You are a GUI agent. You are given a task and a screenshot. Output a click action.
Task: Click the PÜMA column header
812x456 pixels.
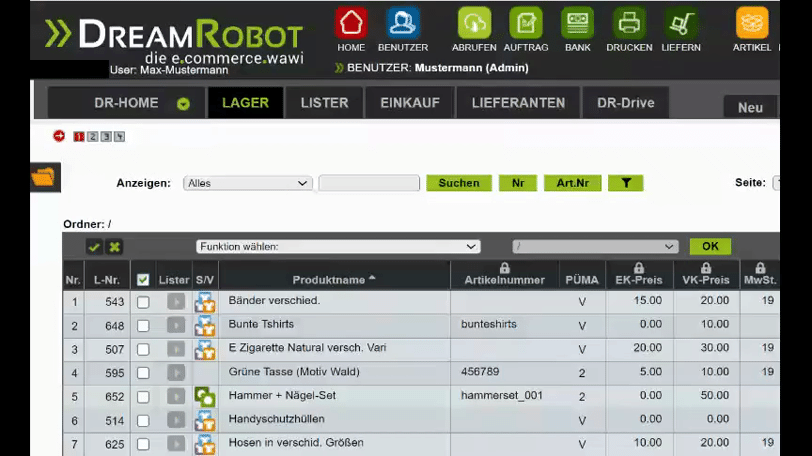point(582,280)
